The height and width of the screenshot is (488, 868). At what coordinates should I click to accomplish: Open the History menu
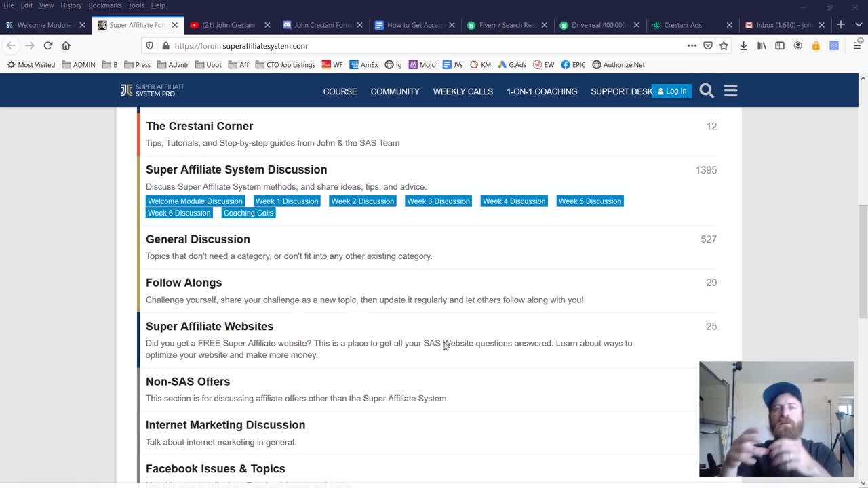(x=71, y=5)
